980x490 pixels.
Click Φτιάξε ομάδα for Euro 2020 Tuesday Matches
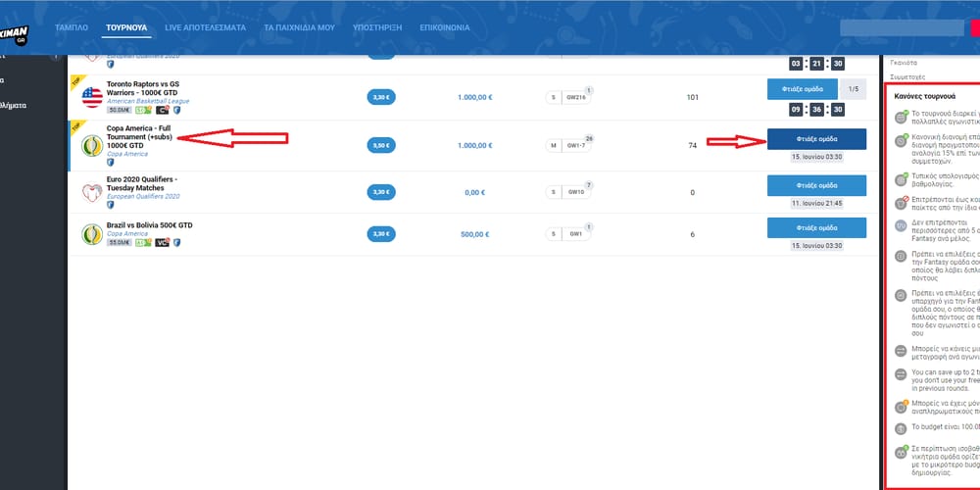(817, 185)
